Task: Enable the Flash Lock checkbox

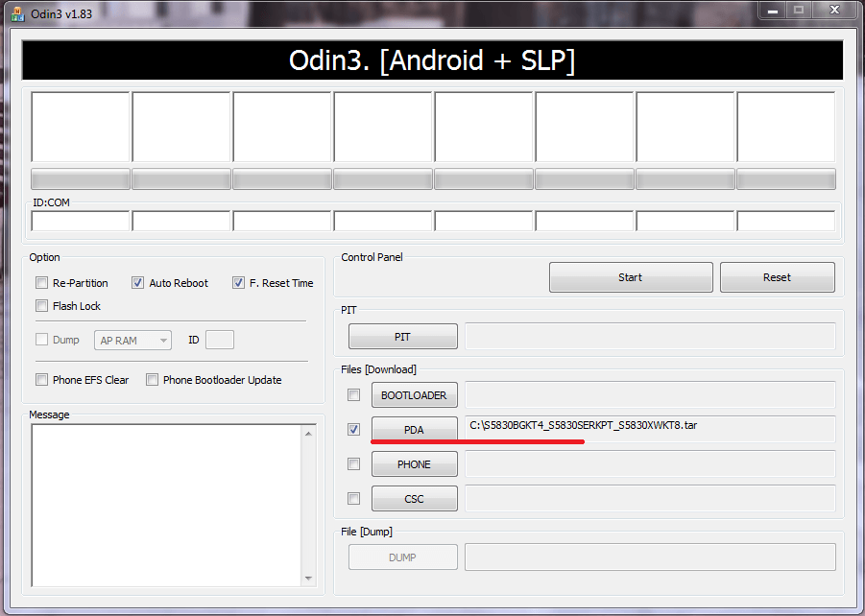Action: [x=42, y=305]
